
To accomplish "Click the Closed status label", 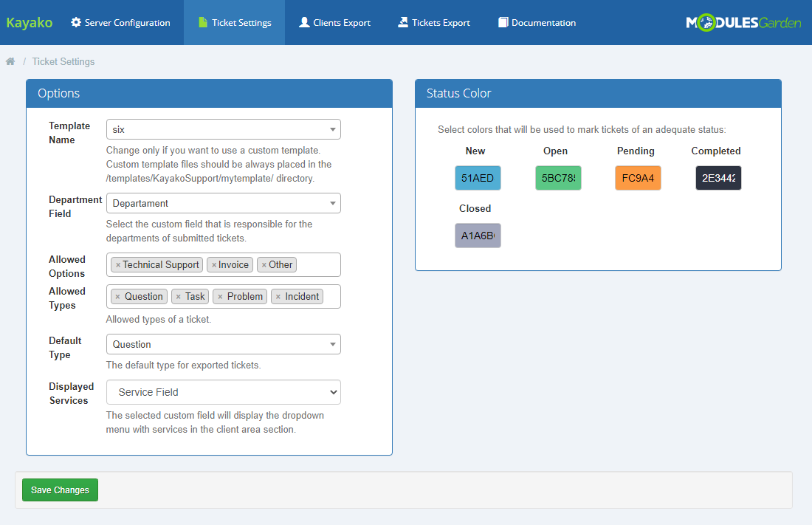I will pyautogui.click(x=475, y=208).
